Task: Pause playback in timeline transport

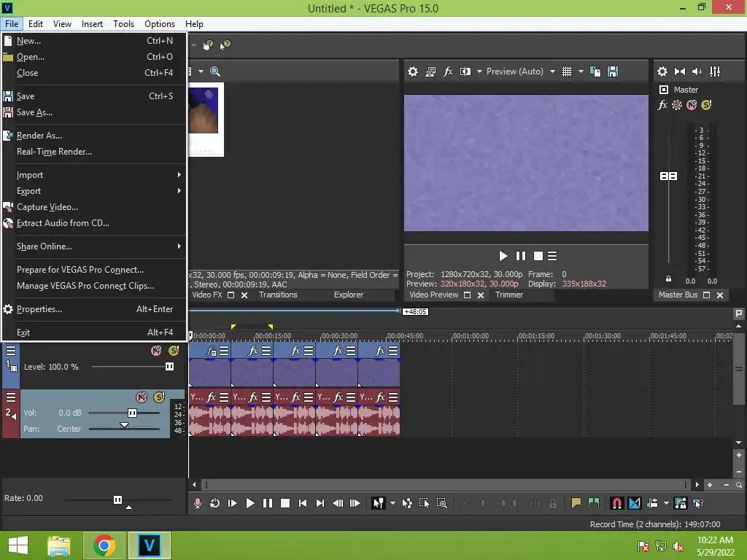Action: [x=267, y=503]
